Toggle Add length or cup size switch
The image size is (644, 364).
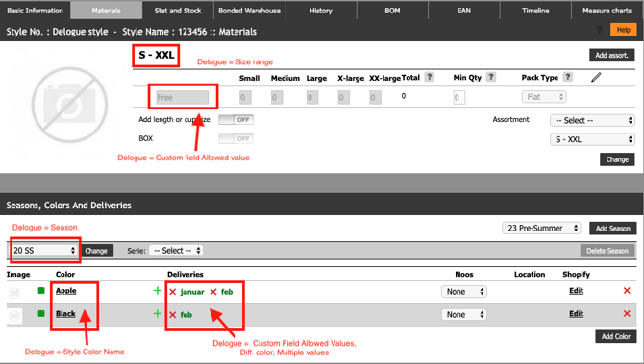point(235,120)
